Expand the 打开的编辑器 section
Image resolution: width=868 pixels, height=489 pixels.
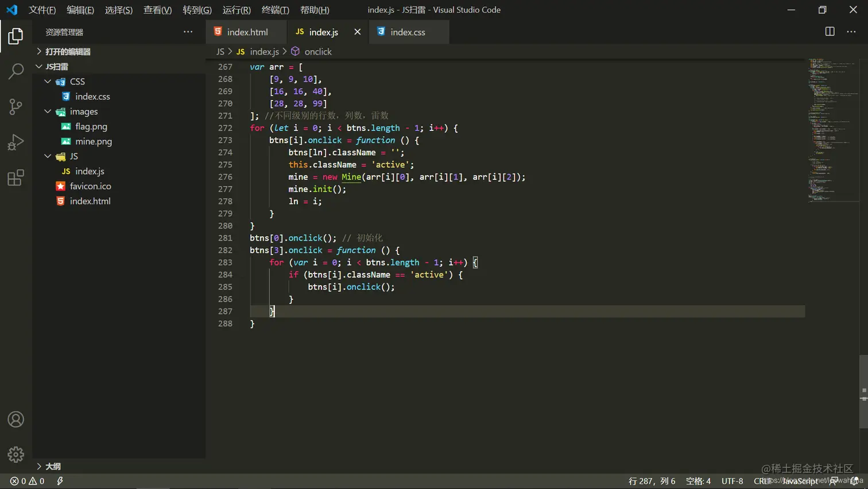tap(68, 52)
